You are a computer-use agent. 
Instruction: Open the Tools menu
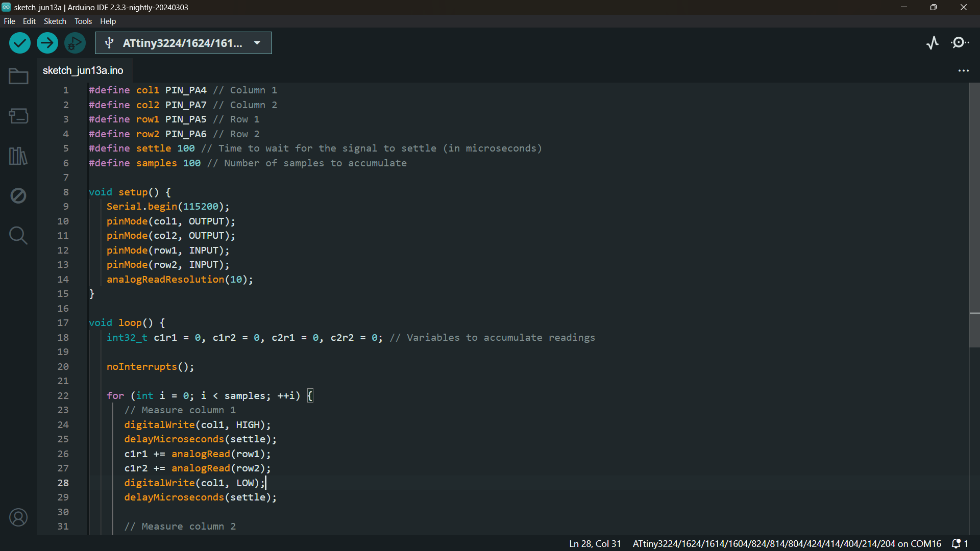click(x=83, y=21)
